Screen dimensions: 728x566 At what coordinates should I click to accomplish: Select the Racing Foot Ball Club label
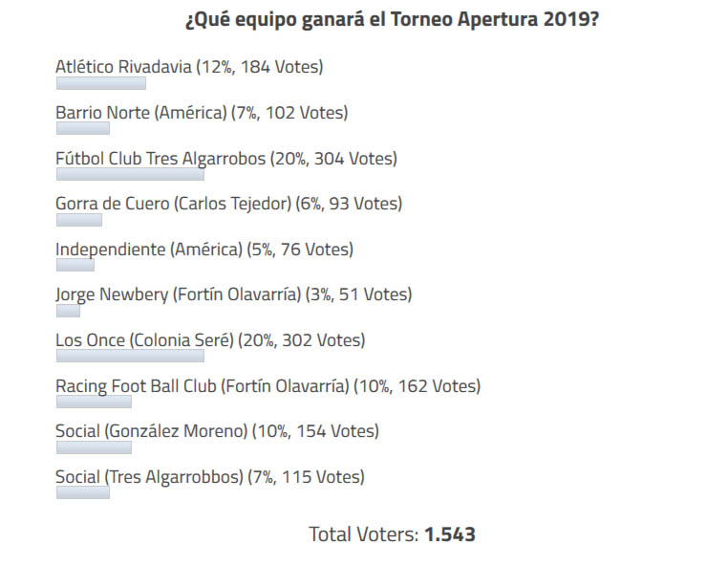point(268,386)
